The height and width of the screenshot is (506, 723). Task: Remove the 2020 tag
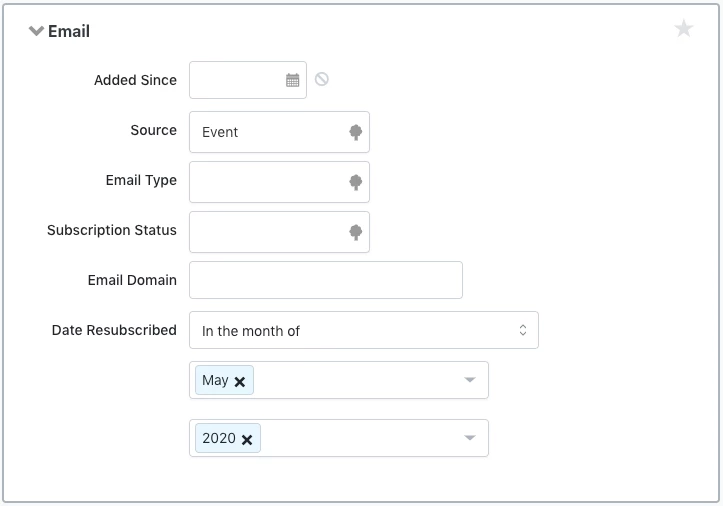coord(247,439)
